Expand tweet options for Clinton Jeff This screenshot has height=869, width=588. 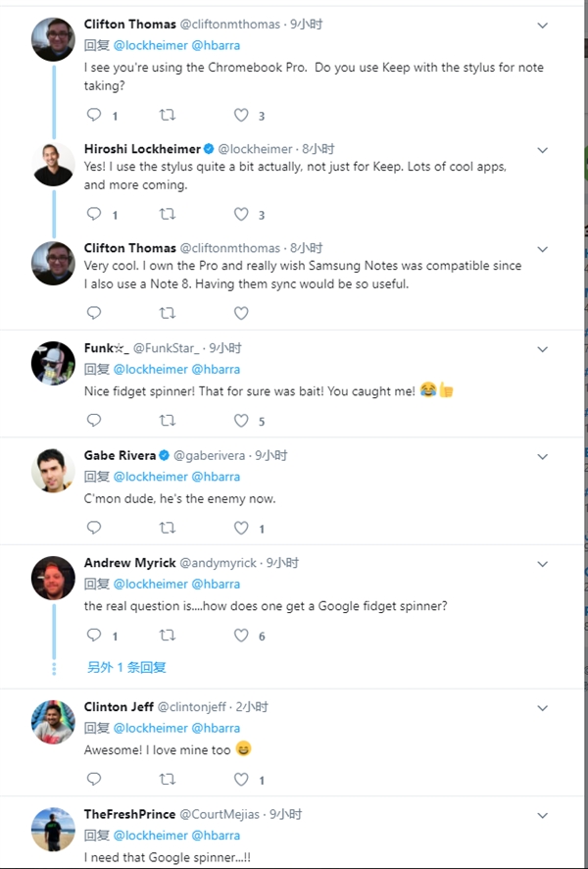tap(542, 708)
